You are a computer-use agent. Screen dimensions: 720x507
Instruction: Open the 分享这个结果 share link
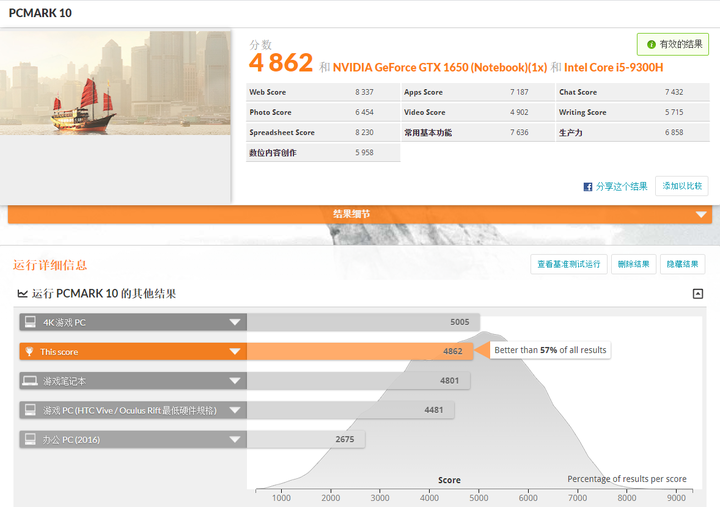pos(621,186)
